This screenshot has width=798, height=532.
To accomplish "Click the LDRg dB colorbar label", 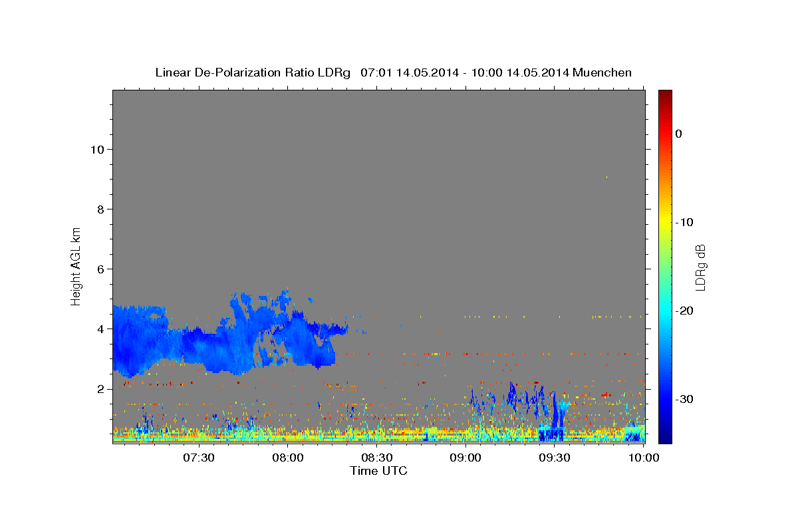I will coord(700,267).
